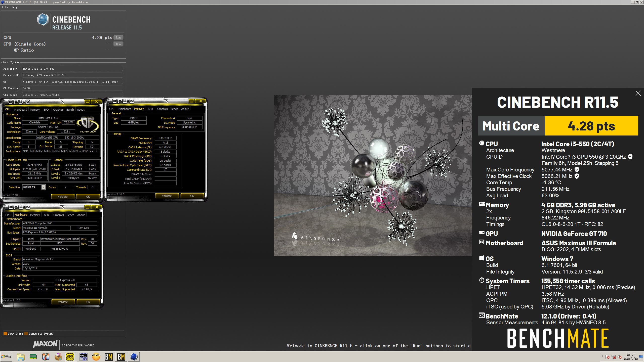This screenshot has height=362, width=644.
Task: Click the motherboard model 'Maximus III Formula' field
Action: pos(46,228)
